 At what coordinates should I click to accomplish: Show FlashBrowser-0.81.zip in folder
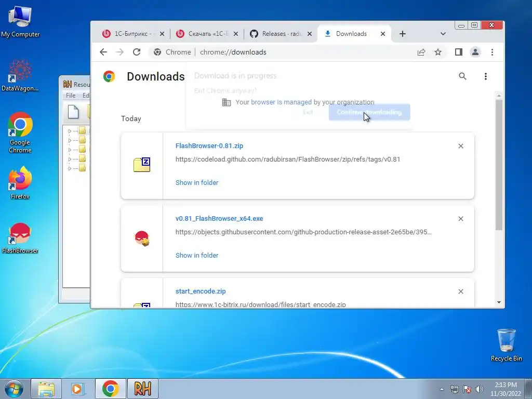pyautogui.click(x=197, y=182)
